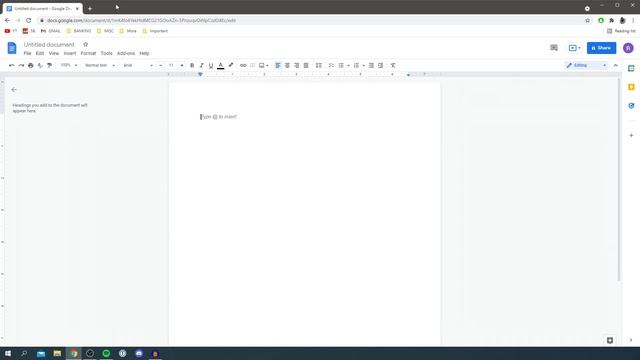
Task: Increase font size with plus button
Action: click(x=182, y=65)
